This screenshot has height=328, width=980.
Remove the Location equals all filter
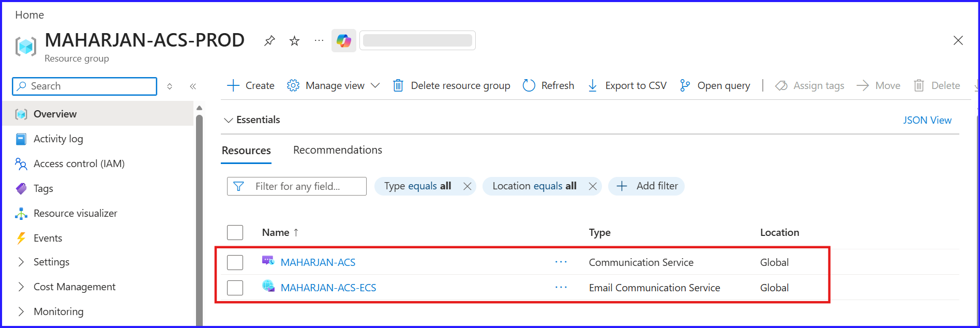pyautogui.click(x=593, y=186)
